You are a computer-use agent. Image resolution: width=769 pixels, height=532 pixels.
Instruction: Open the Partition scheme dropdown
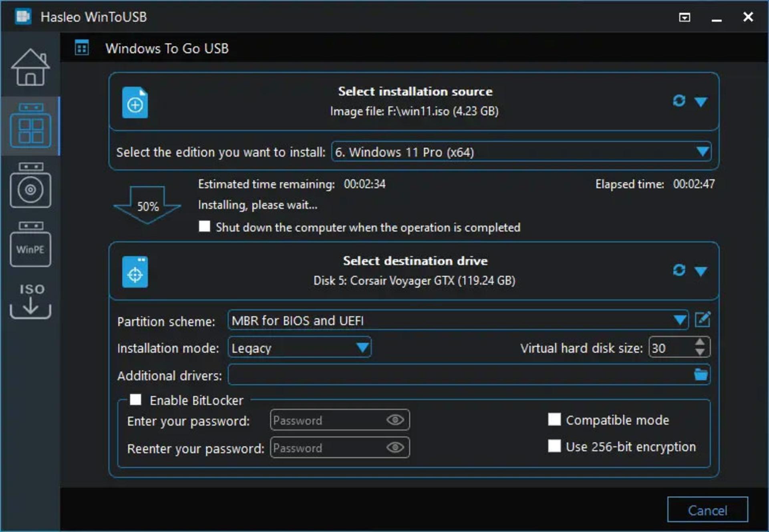click(x=458, y=320)
